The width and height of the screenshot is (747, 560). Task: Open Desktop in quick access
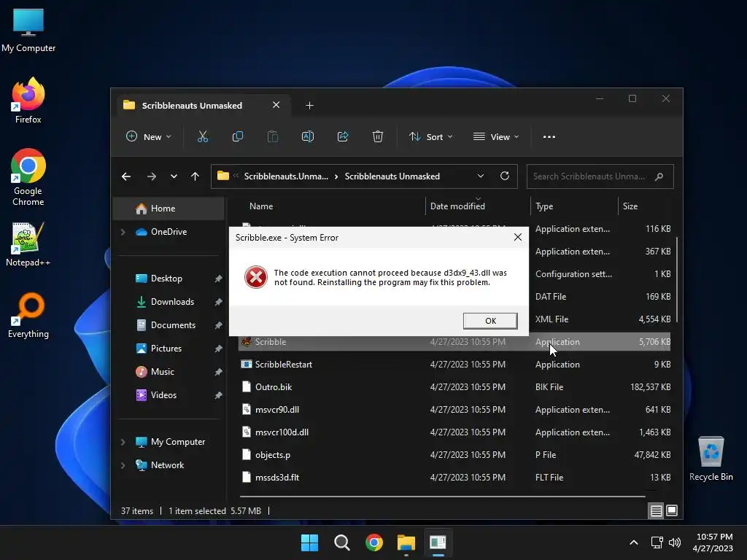pyautogui.click(x=159, y=279)
